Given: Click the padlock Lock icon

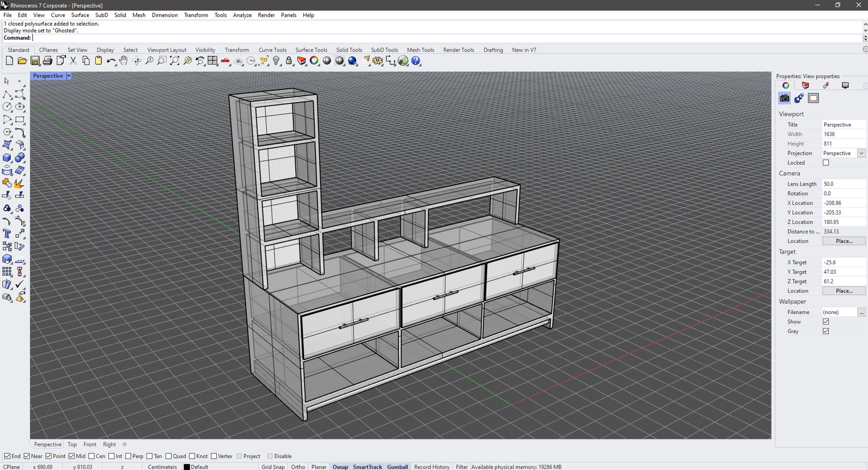Looking at the screenshot, I should coord(289,61).
